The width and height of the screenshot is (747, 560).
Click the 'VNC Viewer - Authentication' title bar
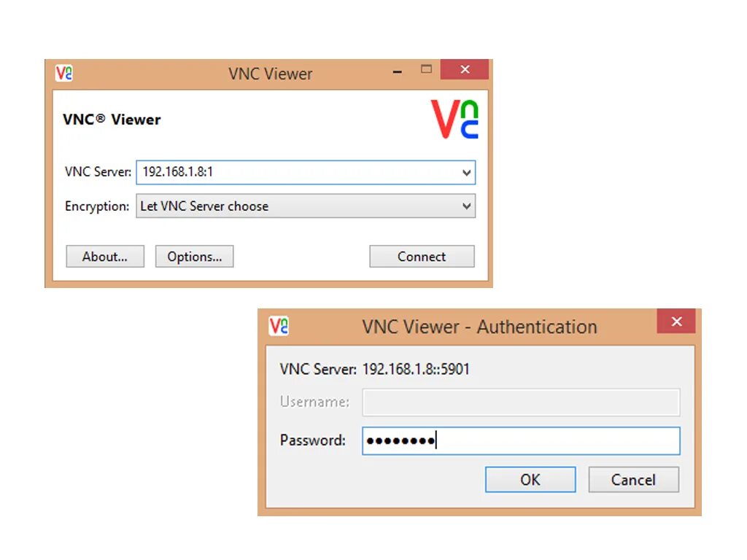[x=479, y=327]
